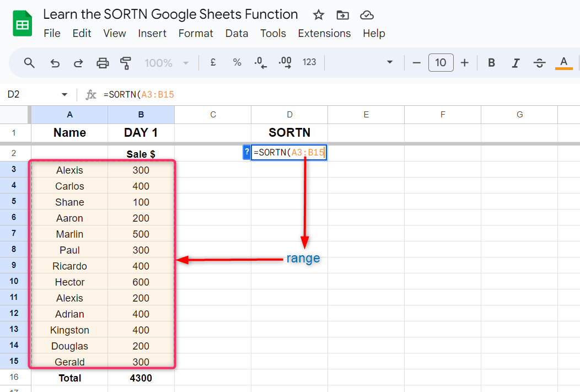Open the search menus magnifier
Viewport: 580px width, 392px height.
(29, 63)
